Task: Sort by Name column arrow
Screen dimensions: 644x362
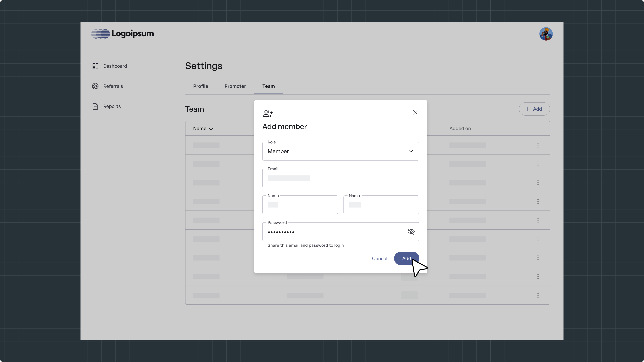Action: coord(211,128)
